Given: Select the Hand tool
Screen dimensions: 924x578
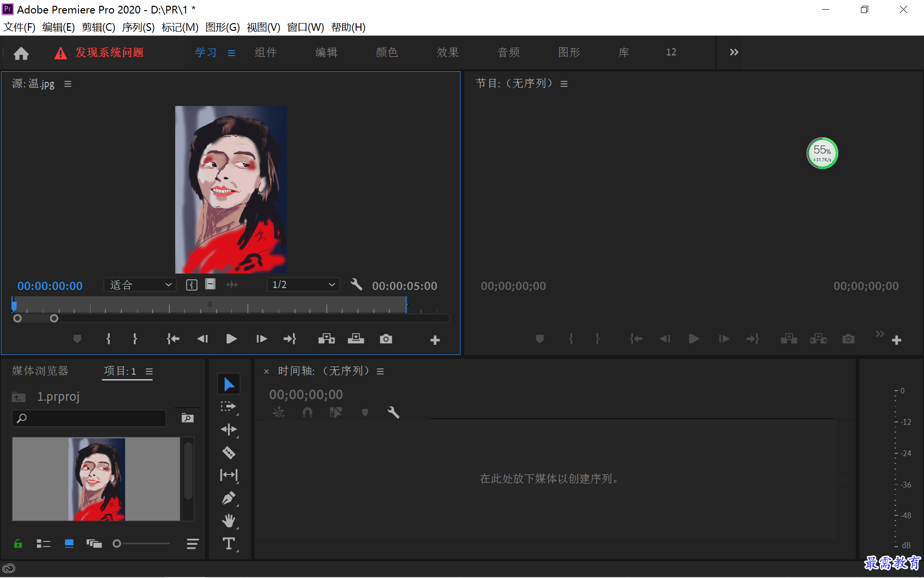Looking at the screenshot, I should [x=229, y=521].
